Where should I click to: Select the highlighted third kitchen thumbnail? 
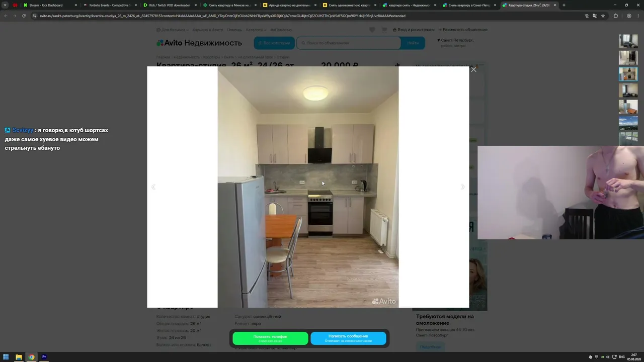(x=628, y=74)
